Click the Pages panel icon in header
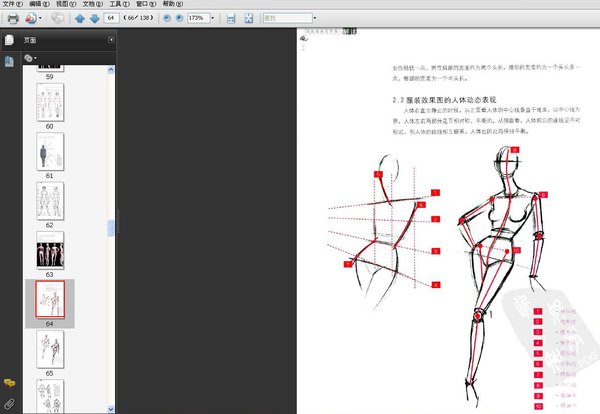The width and height of the screenshot is (600, 414). click(9, 40)
